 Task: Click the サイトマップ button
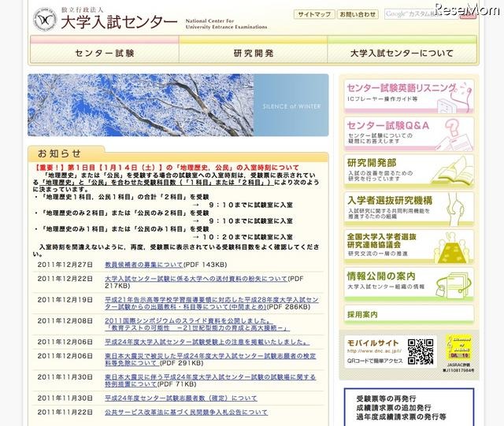(313, 14)
